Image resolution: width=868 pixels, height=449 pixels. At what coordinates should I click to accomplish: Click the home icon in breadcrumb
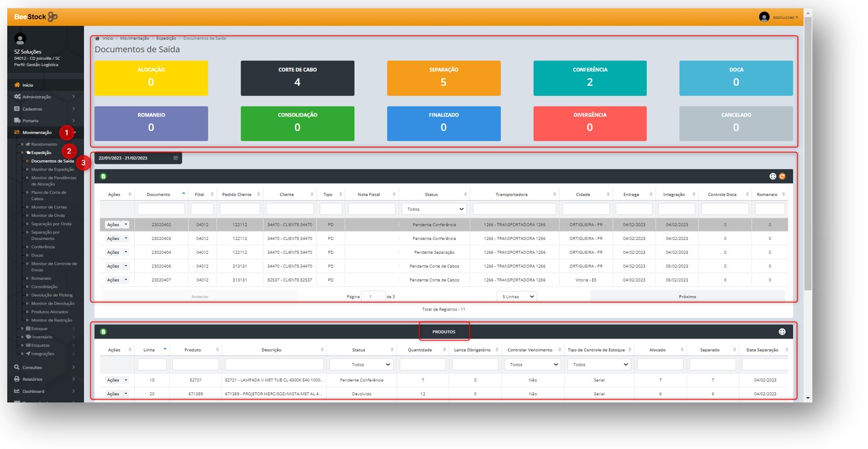[x=97, y=38]
